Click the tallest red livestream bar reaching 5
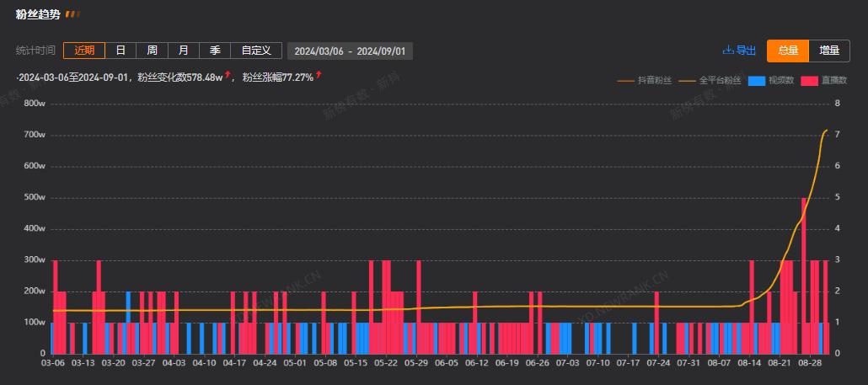The width and height of the screenshot is (868, 385). 804,275
